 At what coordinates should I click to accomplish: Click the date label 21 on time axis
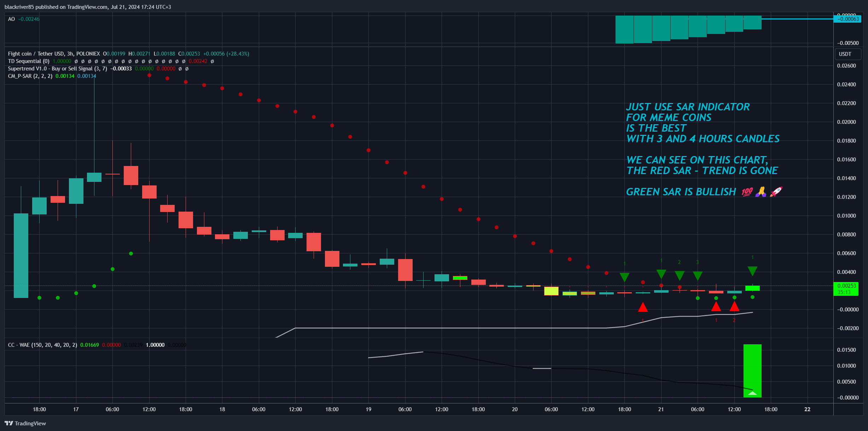click(661, 409)
